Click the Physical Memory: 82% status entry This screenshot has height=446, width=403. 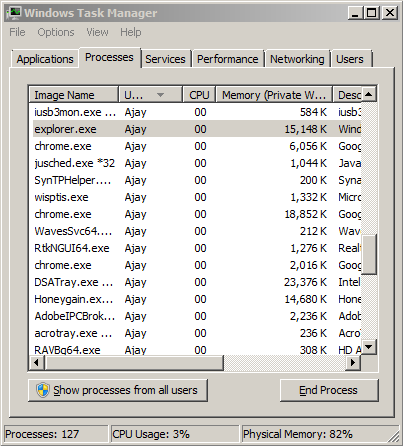click(x=319, y=434)
